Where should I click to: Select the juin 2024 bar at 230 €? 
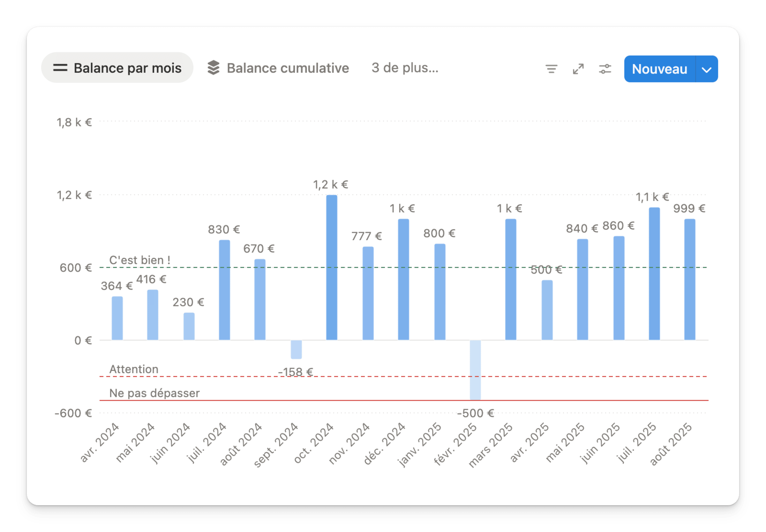pos(189,326)
